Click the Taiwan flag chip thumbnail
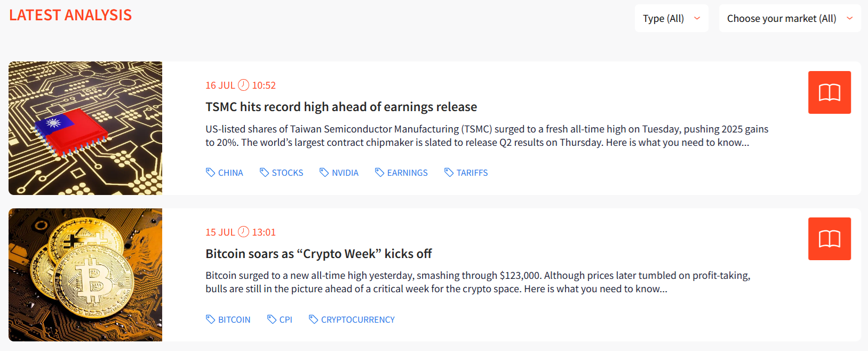Viewport: 868px width, 351px height. (85, 128)
